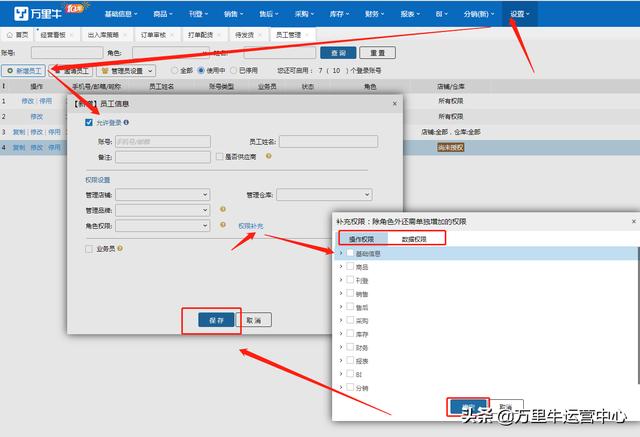Click the home icon on the 首页 tab
The image size is (640, 437).
(x=10, y=35)
